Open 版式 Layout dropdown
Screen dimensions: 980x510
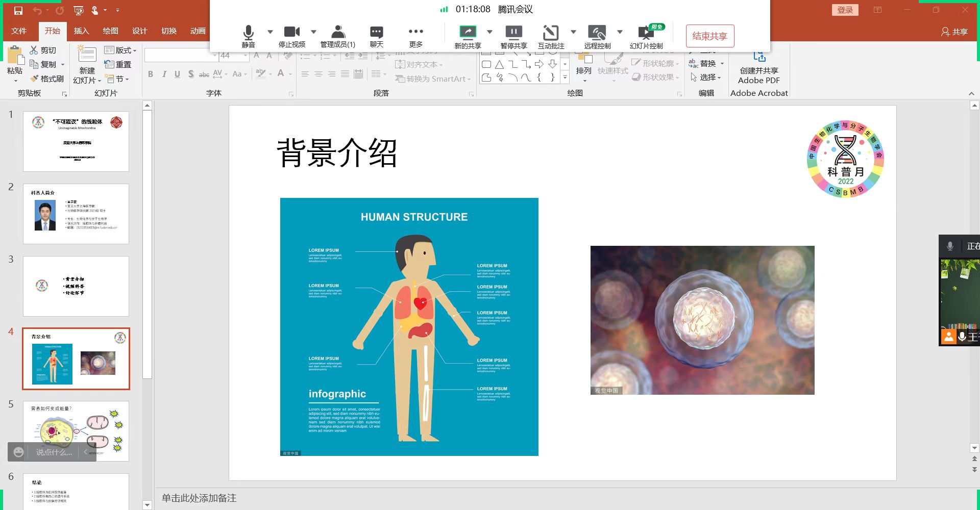[120, 50]
